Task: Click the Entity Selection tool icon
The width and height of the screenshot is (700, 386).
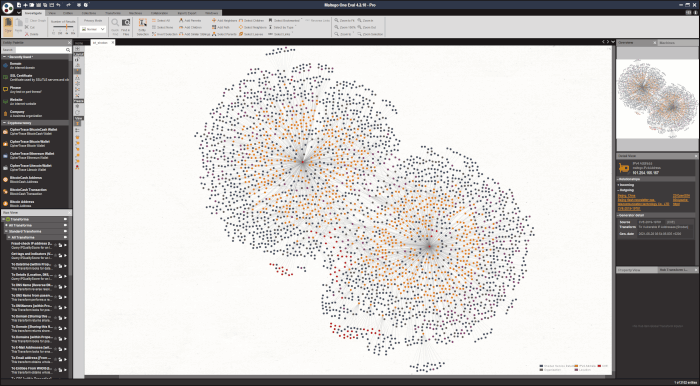Action: pyautogui.click(x=143, y=23)
